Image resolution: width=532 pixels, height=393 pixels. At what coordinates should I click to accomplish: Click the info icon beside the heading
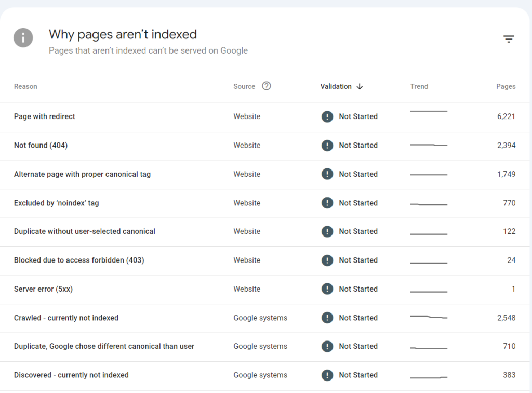[23, 37]
